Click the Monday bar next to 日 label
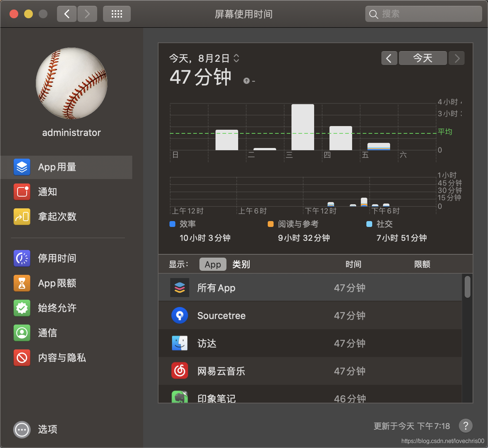This screenshot has width=488, height=448. tap(227, 140)
